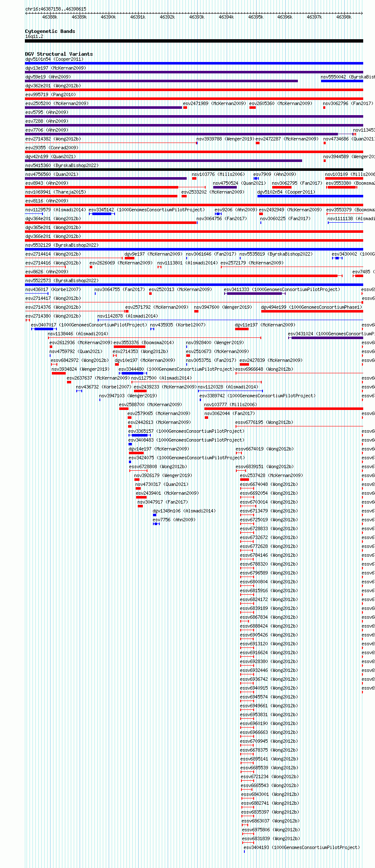Open esv2605360 (McKernan2009) details
The image size is (375, 868).
(x=281, y=104)
